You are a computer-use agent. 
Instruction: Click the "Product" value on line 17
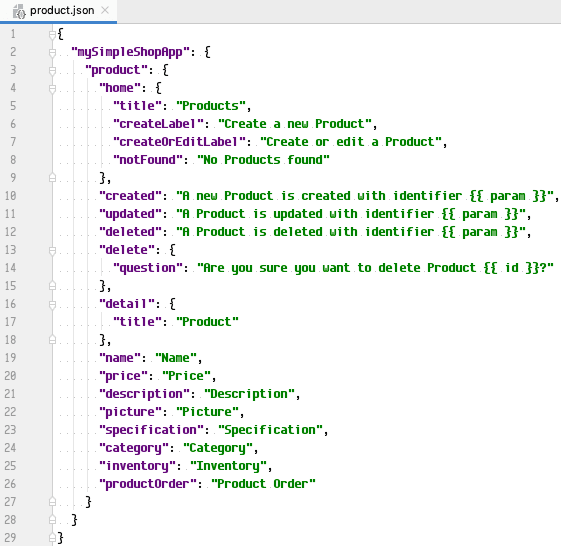(x=207, y=322)
